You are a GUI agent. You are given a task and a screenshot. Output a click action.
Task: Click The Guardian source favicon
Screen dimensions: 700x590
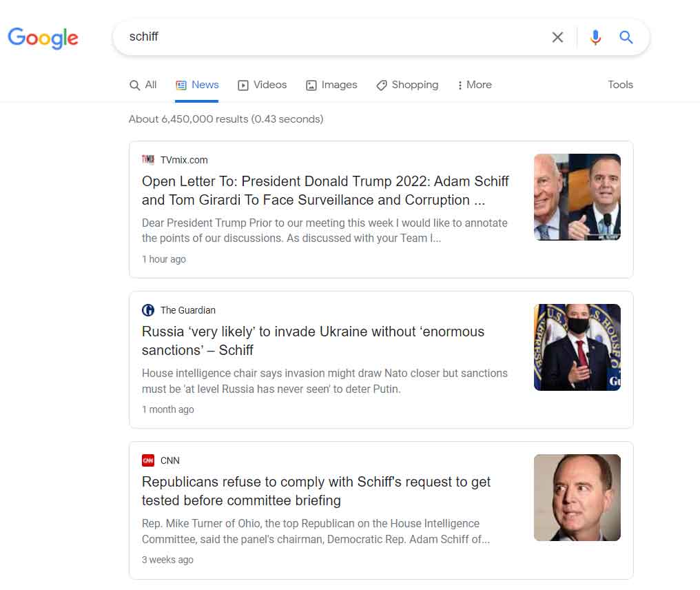pos(147,310)
